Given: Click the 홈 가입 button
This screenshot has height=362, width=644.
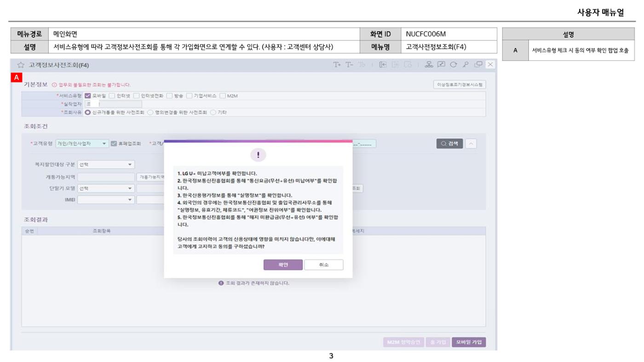Looking at the screenshot, I should click(437, 342).
